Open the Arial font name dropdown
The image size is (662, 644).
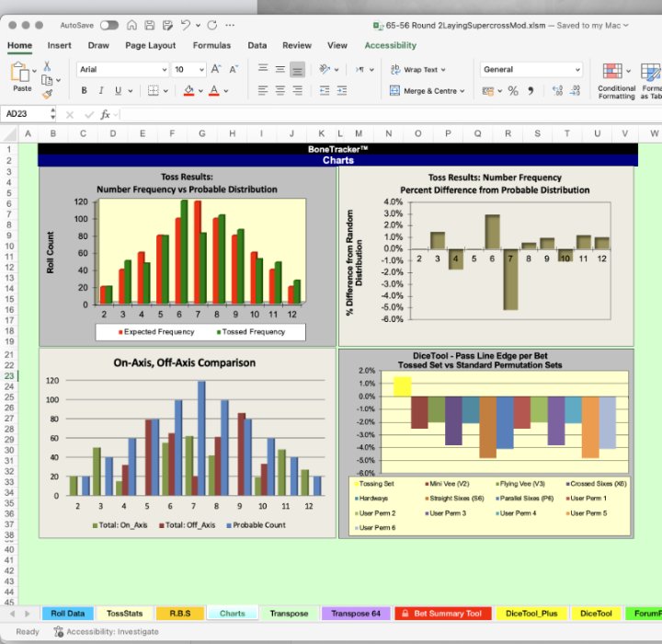pos(164,70)
